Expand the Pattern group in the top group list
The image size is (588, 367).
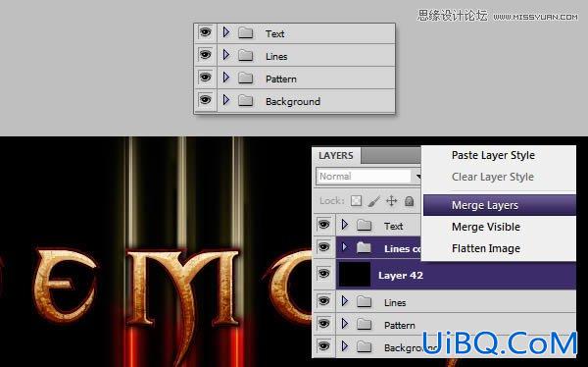click(225, 78)
